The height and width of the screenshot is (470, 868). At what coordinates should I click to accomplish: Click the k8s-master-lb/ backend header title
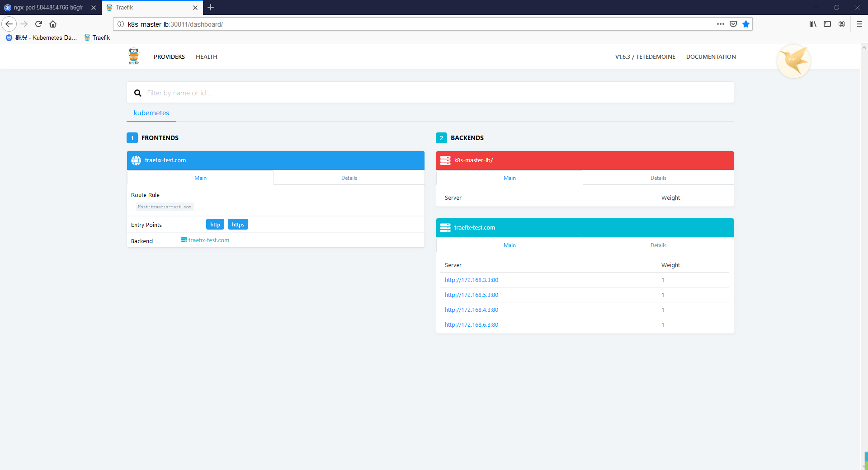473,160
